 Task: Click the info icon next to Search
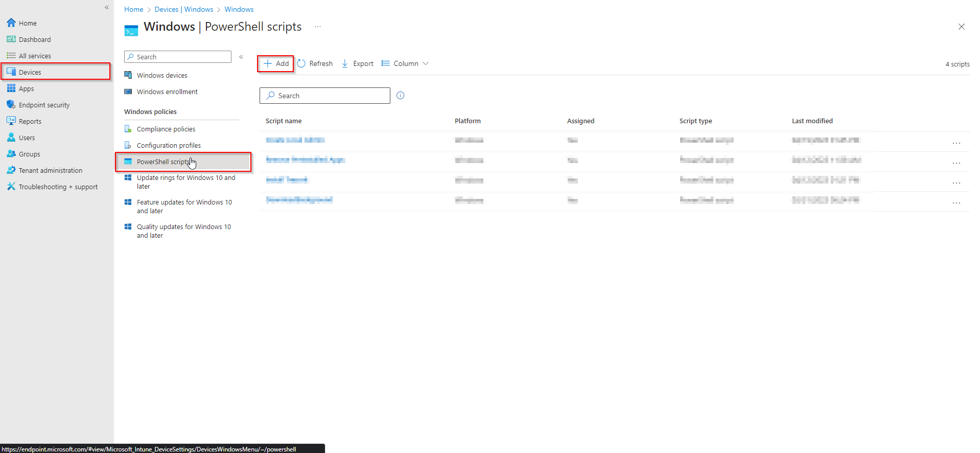tap(401, 96)
